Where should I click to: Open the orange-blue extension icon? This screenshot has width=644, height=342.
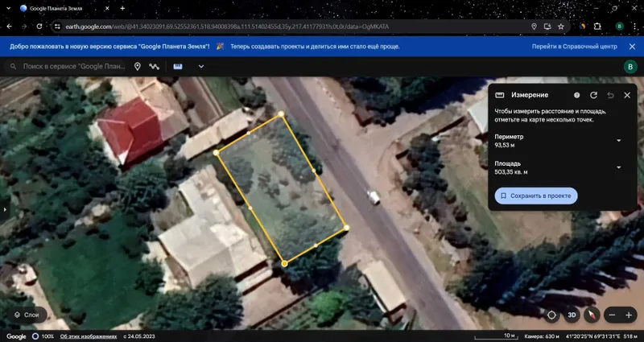(582, 27)
